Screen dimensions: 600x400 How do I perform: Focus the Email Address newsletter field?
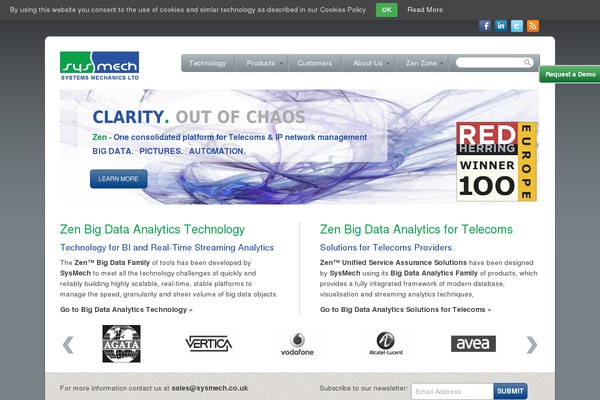click(x=452, y=391)
